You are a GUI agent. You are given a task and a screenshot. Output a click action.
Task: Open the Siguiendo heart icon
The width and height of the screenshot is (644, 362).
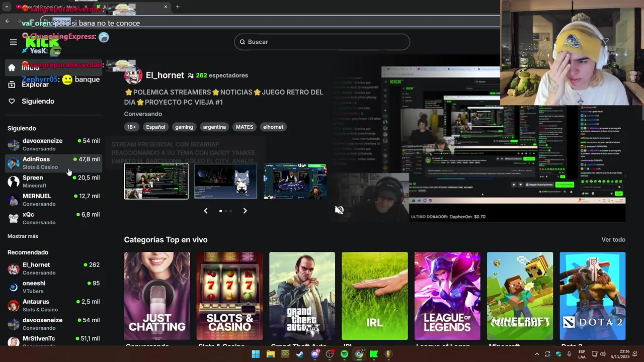[12, 101]
